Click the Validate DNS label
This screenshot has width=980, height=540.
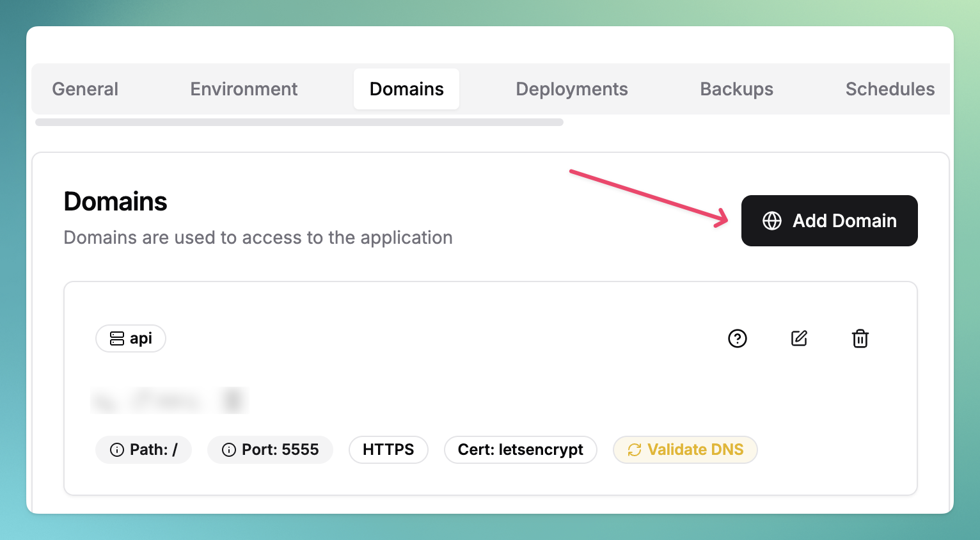pyautogui.click(x=695, y=450)
